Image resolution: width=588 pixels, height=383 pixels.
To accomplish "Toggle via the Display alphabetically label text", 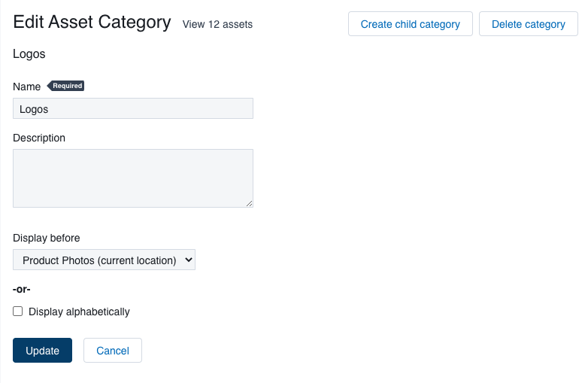I will [79, 312].
